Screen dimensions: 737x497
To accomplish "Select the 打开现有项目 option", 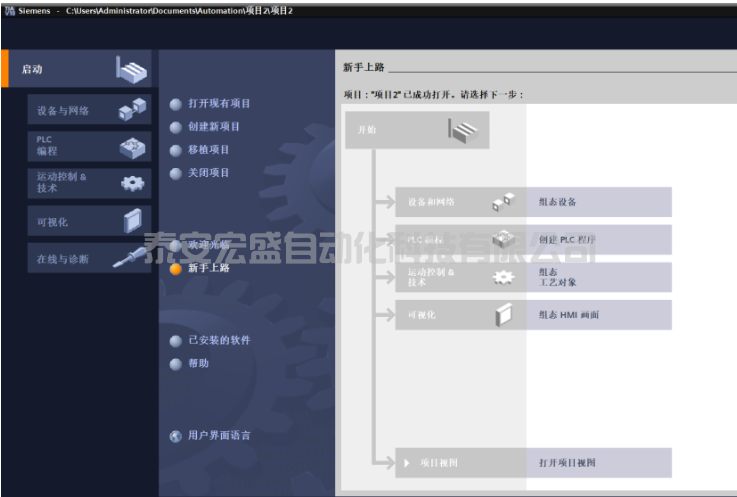I will (x=218, y=104).
